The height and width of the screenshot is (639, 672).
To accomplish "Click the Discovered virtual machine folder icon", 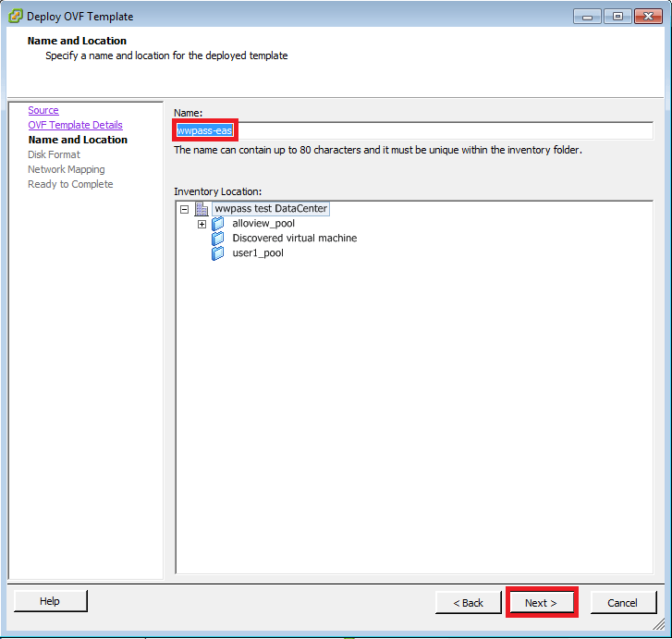I will pyautogui.click(x=218, y=238).
